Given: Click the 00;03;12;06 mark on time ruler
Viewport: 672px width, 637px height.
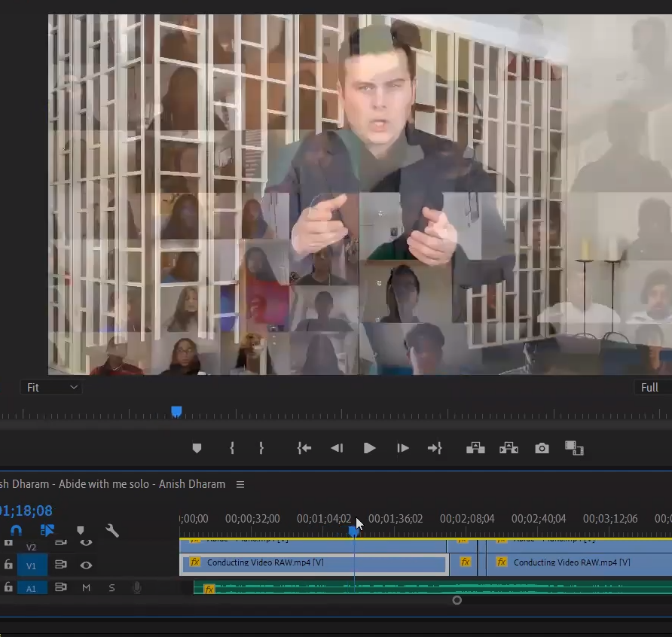Looking at the screenshot, I should click(x=610, y=519).
